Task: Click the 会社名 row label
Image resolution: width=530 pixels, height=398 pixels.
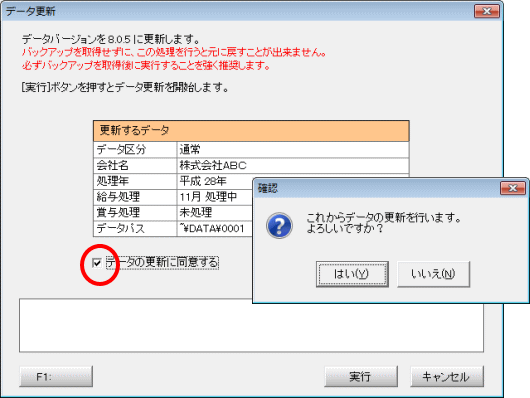Action: point(135,165)
